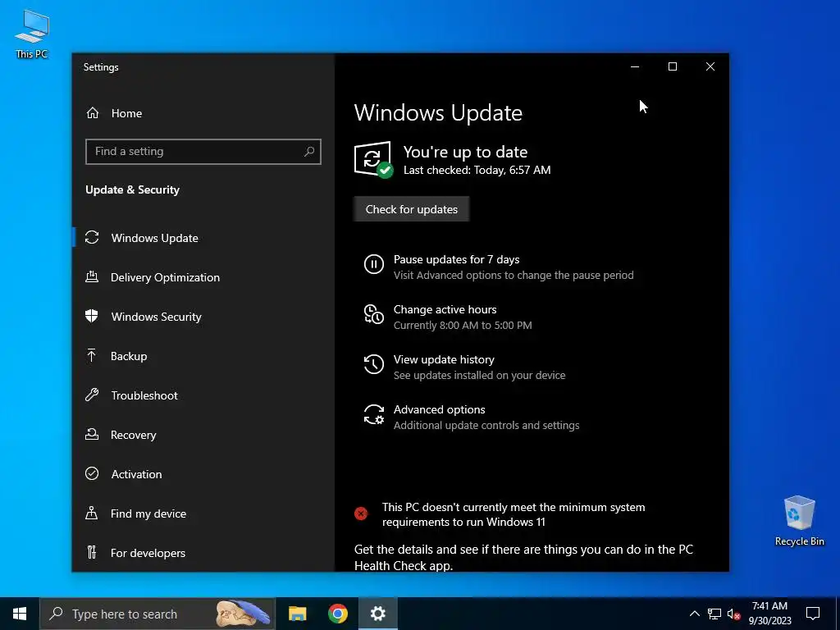Launch Google Chrome from the taskbar

337,614
